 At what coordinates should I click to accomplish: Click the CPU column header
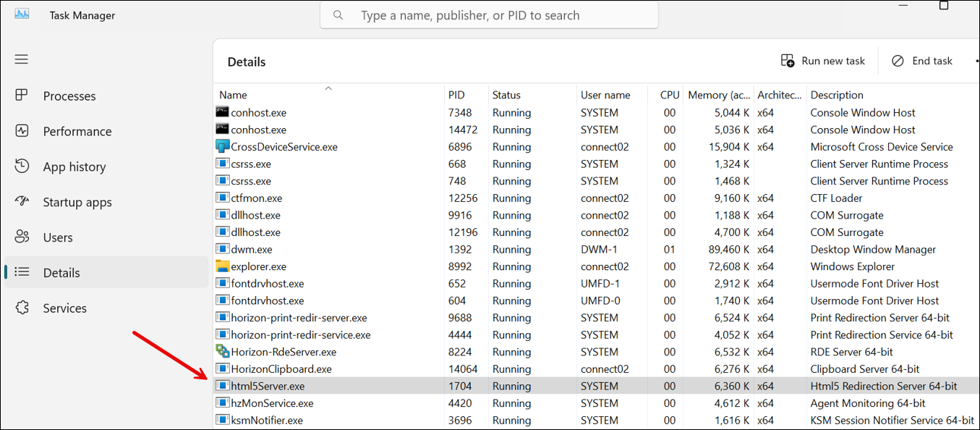point(669,94)
